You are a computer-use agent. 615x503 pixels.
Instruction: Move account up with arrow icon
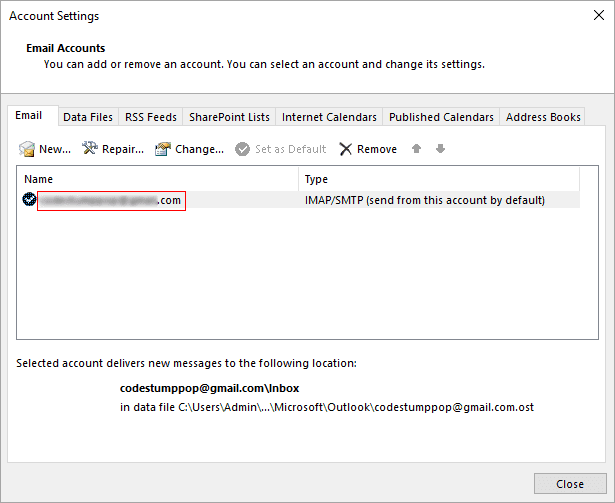(417, 149)
